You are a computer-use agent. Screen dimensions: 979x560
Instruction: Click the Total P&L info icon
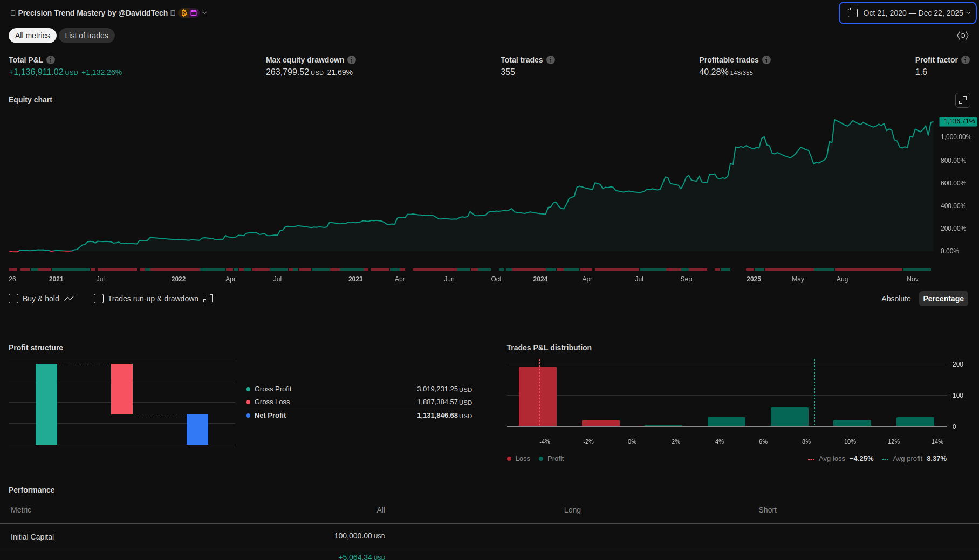(x=51, y=60)
